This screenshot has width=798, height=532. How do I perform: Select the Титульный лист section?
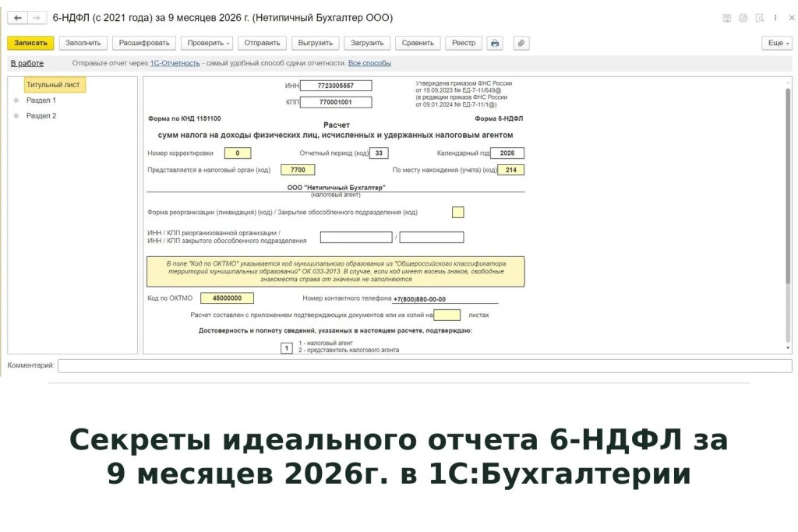[54, 85]
